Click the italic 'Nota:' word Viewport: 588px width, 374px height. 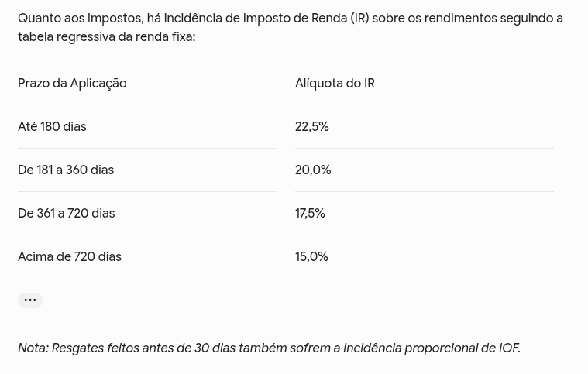point(33,348)
